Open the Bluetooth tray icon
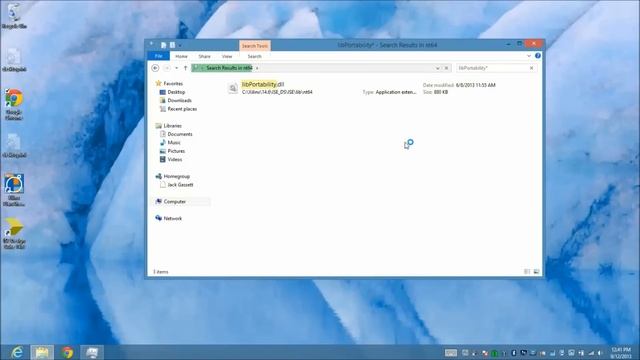640x360 pixels. [x=513, y=353]
